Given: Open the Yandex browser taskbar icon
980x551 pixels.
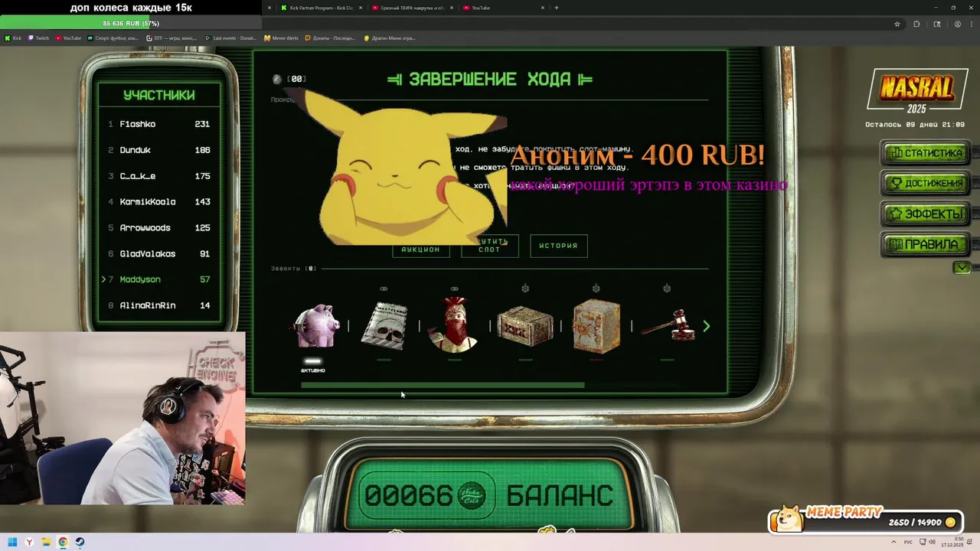Looking at the screenshot, I should [29, 543].
